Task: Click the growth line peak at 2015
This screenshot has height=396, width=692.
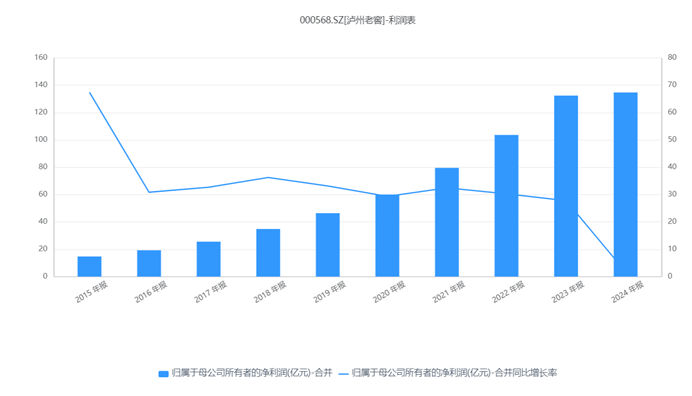Action: click(90, 93)
